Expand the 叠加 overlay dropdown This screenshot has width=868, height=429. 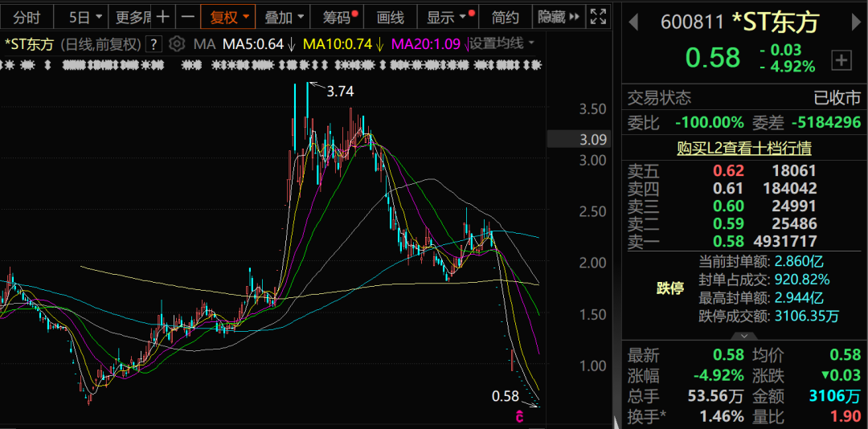point(285,17)
